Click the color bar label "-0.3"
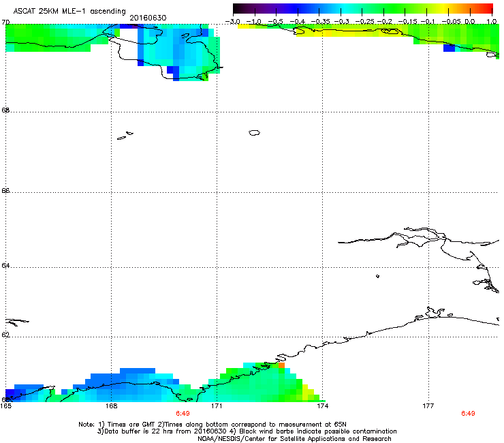Screen dimensions: 504x443 coord(341,22)
